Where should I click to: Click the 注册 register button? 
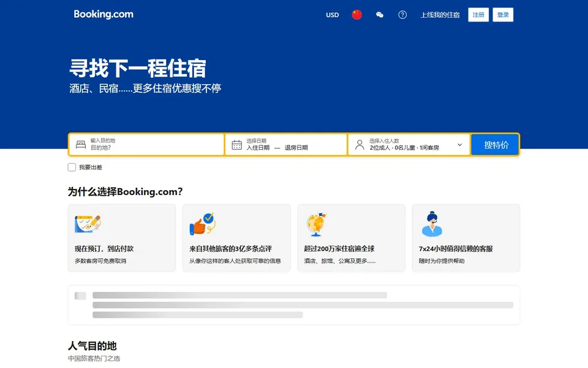478,15
